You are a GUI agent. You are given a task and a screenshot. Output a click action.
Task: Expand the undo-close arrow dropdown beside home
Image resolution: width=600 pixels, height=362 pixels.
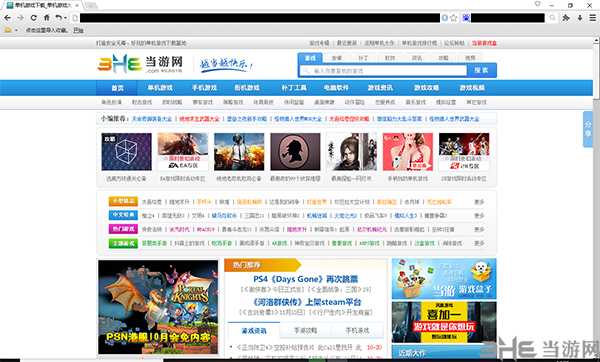coord(65,18)
